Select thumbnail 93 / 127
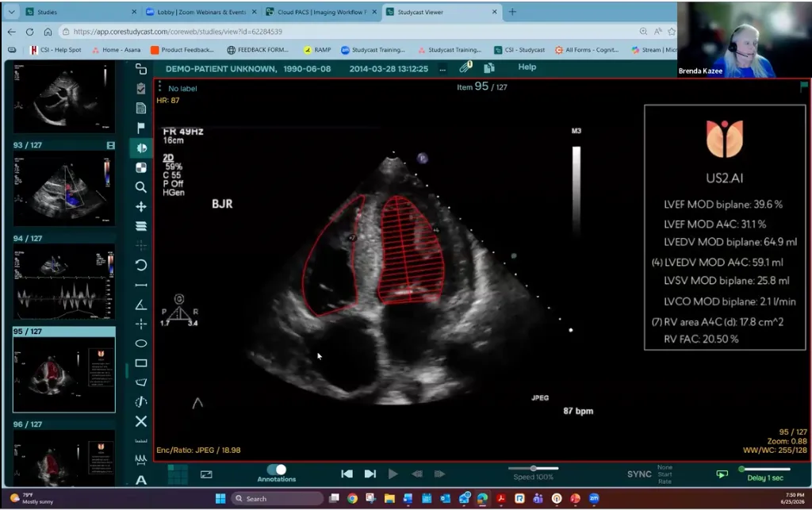Viewport: 812px width, 510px height. [x=63, y=188]
